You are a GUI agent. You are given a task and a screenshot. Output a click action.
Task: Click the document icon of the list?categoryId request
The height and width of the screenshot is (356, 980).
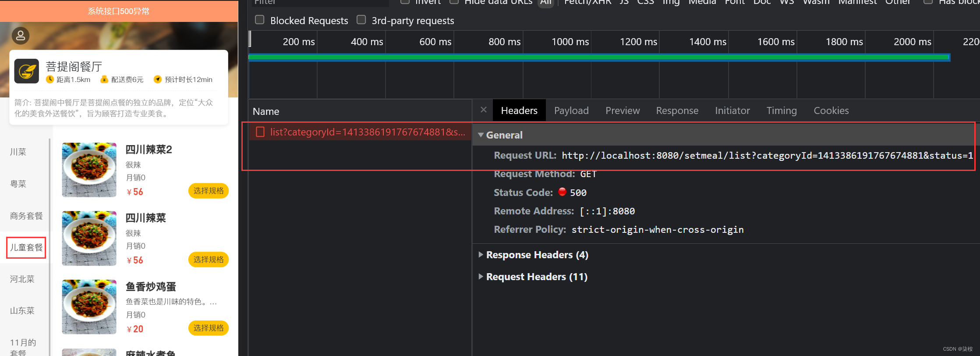(x=260, y=132)
